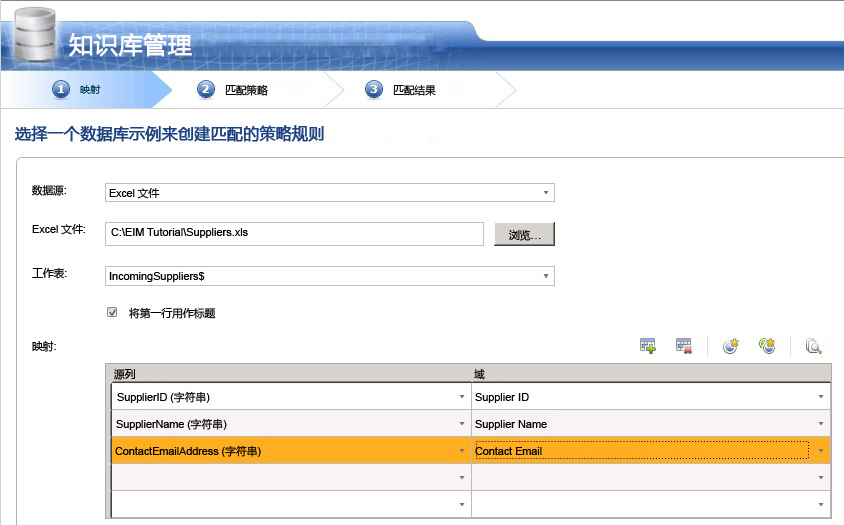
Task: Click the add mapping row icon
Action: (648, 346)
